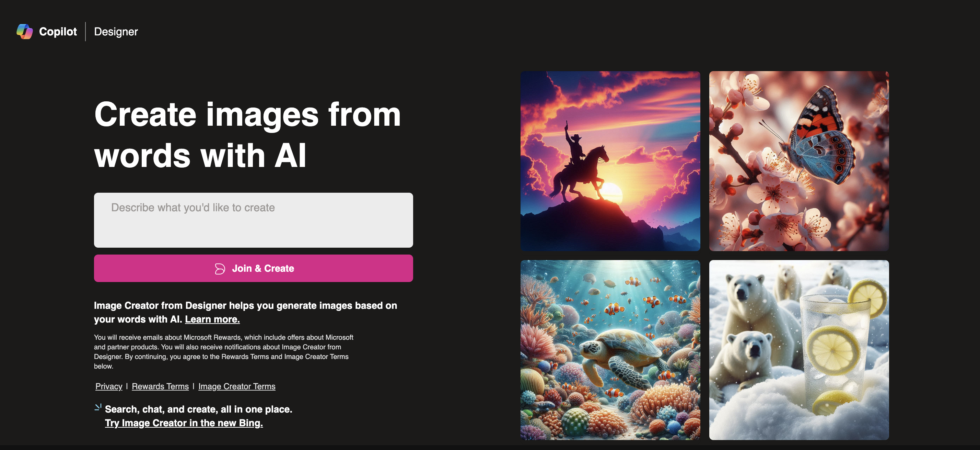Viewport: 980px width, 450px height.
Task: Click the sparkle icon beside the Bing promo text
Action: point(98,408)
